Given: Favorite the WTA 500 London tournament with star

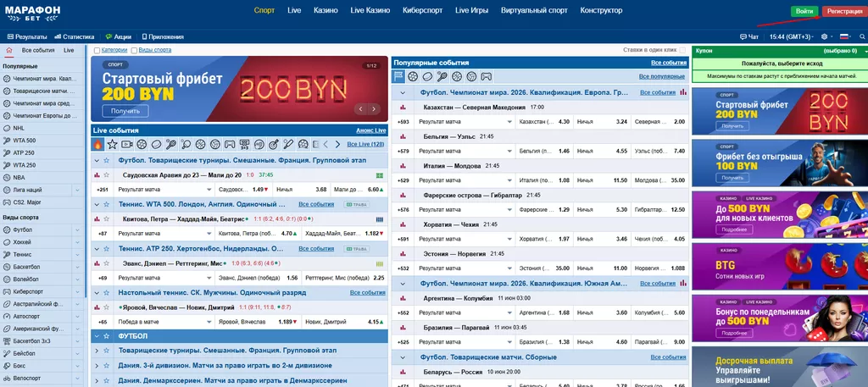Looking at the screenshot, I should (x=108, y=204).
